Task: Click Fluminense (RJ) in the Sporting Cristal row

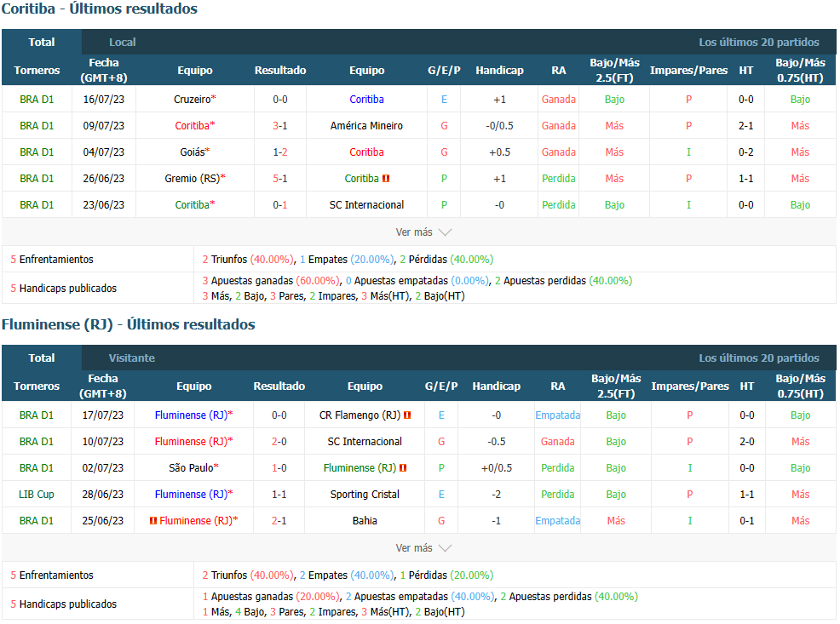Action: click(191, 495)
